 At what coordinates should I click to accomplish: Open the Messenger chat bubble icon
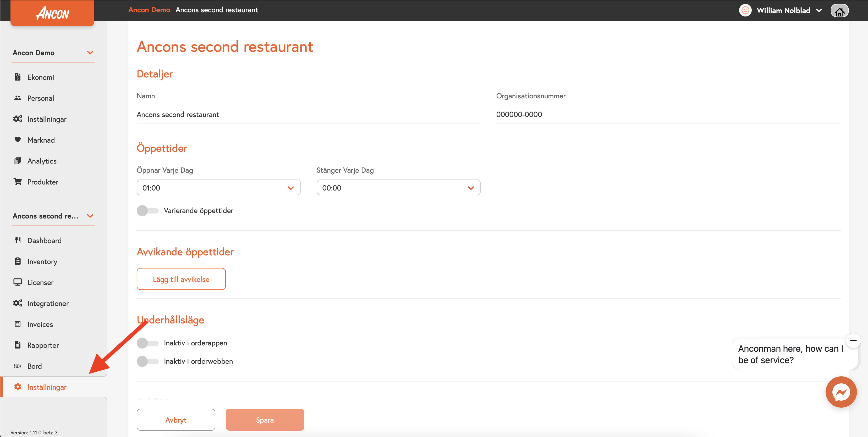click(x=841, y=392)
